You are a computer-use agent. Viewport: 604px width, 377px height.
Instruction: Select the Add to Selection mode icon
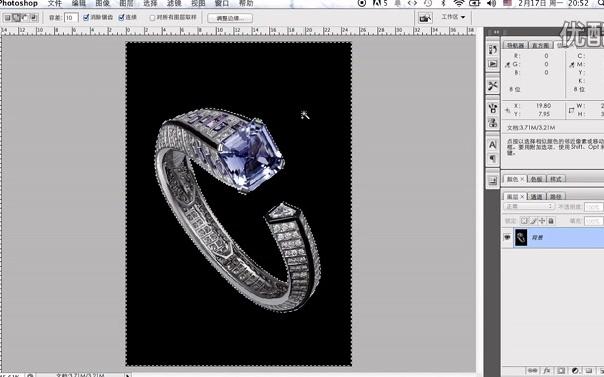tap(16, 18)
